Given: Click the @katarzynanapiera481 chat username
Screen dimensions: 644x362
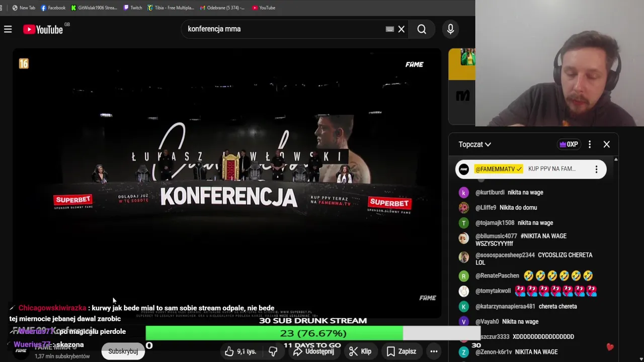Looking at the screenshot, I should coord(505,306).
